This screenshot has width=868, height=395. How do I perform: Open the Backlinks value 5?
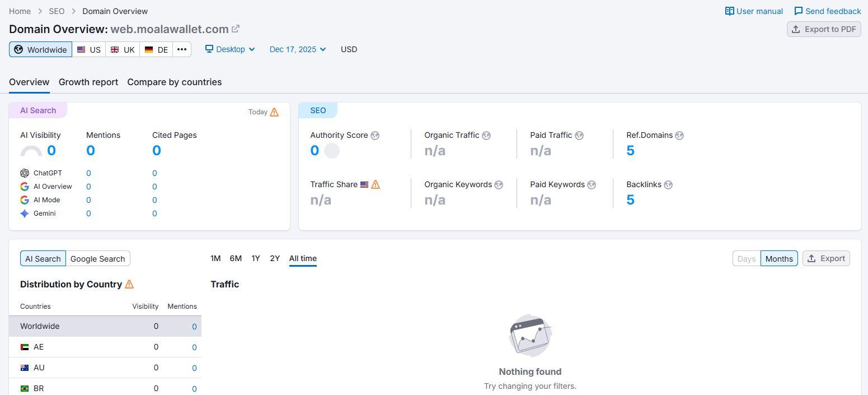click(630, 200)
